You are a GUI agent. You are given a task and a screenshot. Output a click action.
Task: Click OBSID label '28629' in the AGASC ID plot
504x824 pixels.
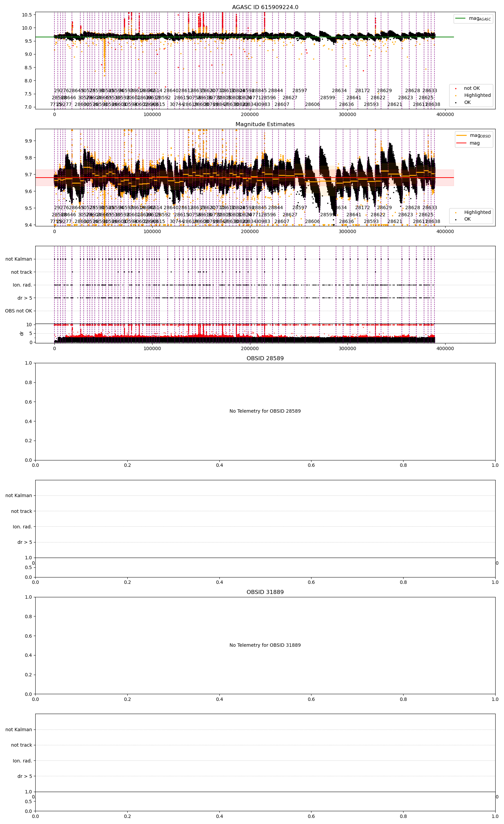[x=384, y=91]
